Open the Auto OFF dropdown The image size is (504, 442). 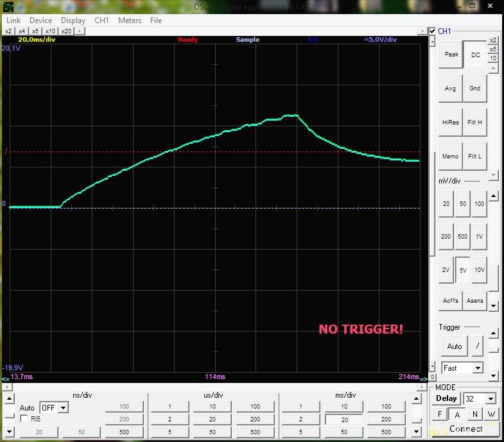64,407
